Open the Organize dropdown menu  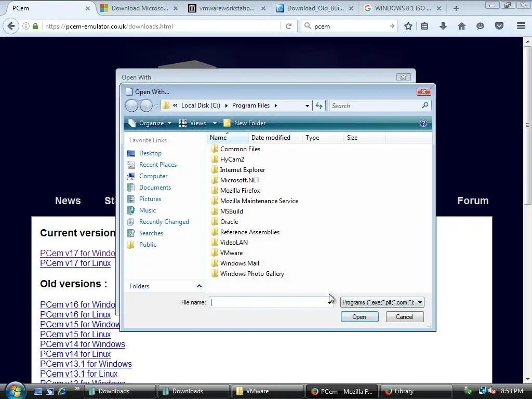tap(150, 123)
